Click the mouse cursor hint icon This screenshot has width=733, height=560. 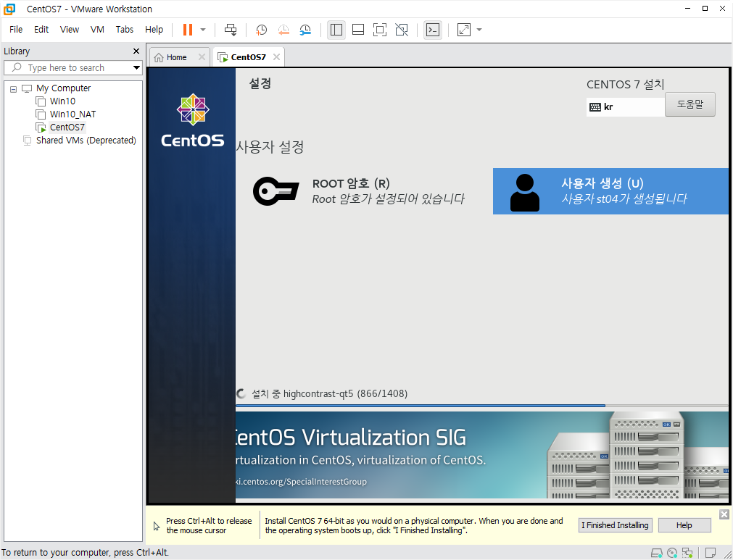[x=157, y=527]
